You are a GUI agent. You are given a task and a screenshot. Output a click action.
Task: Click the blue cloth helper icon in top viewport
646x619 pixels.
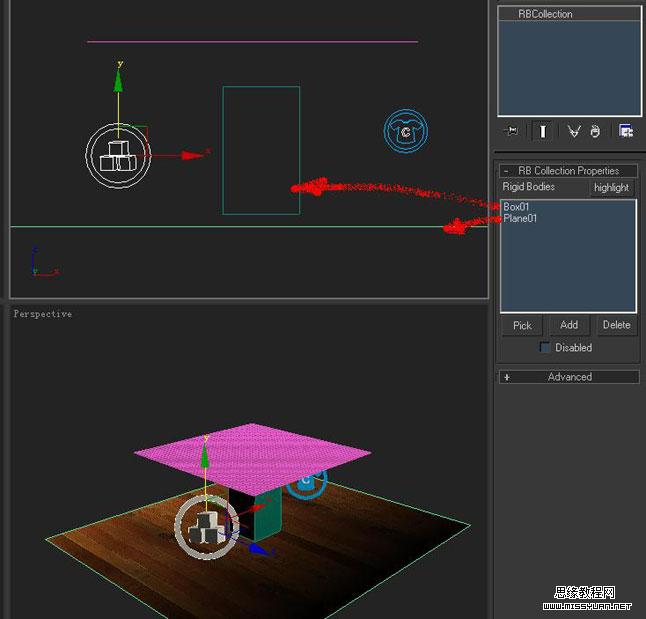click(405, 131)
